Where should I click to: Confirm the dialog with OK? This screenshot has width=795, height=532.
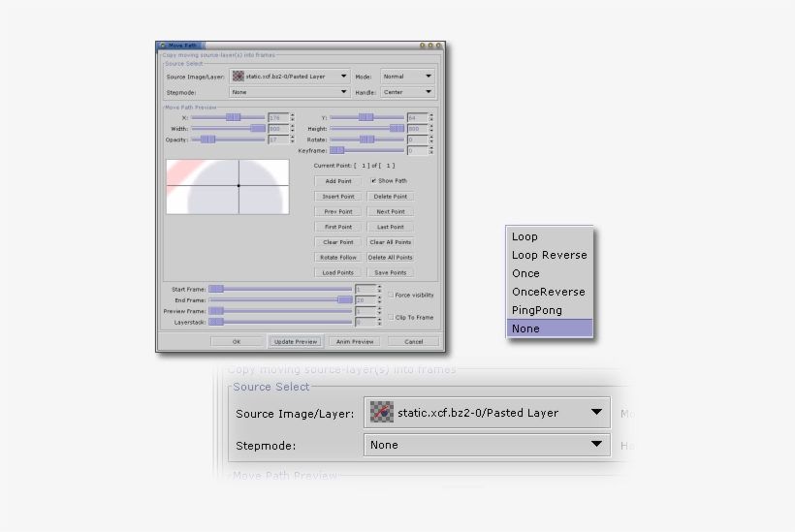(x=237, y=341)
